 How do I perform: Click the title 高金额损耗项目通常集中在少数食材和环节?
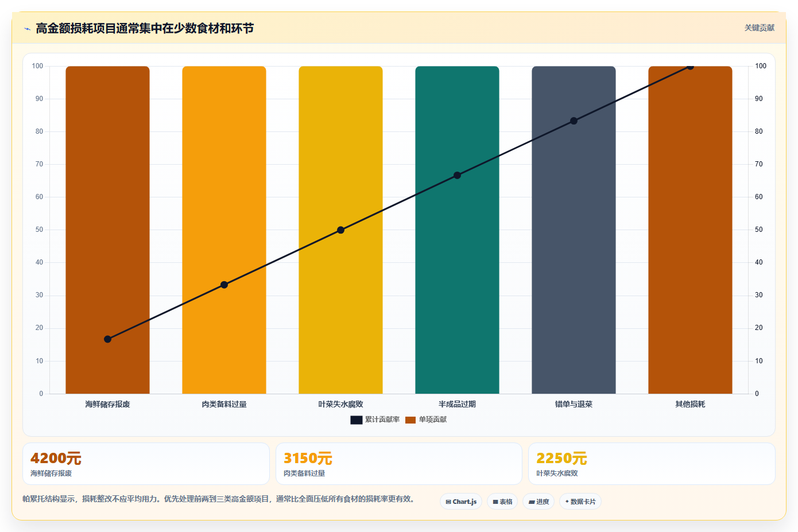click(x=145, y=28)
